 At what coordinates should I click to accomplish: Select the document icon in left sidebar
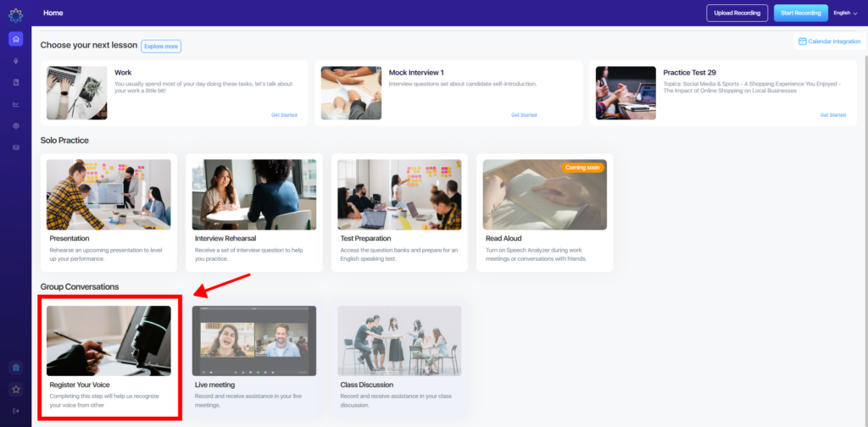(15, 82)
